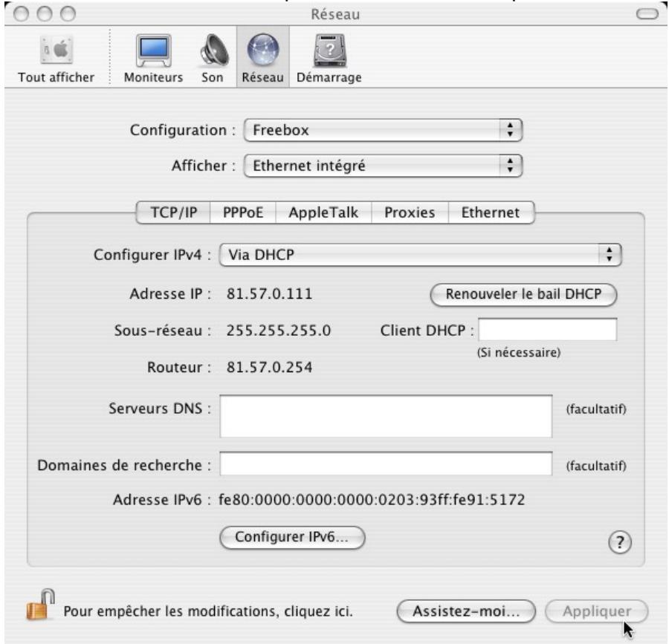This screenshot has width=669, height=644.
Task: Open the Configuration dropdown showing Freebox
Action: pyautogui.click(x=383, y=130)
